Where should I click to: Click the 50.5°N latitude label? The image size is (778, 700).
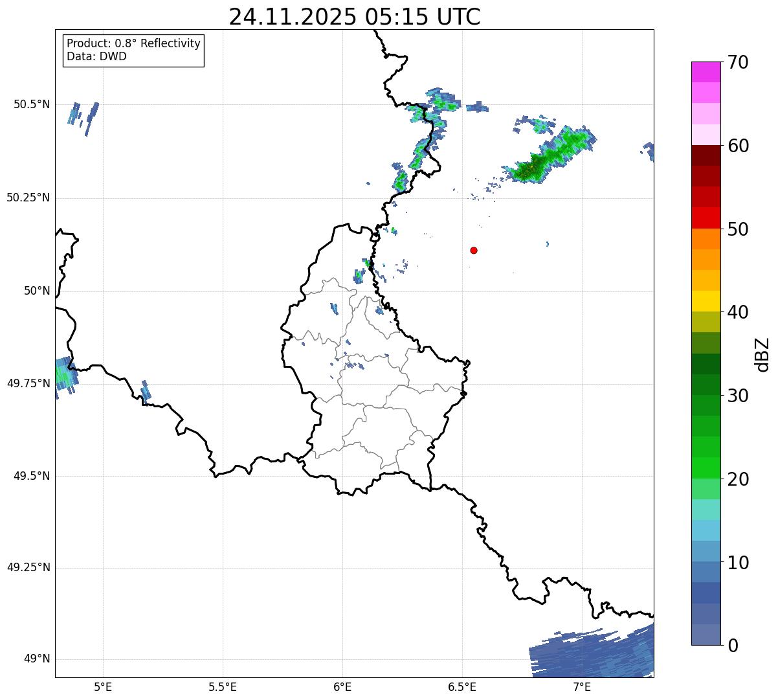32,104
